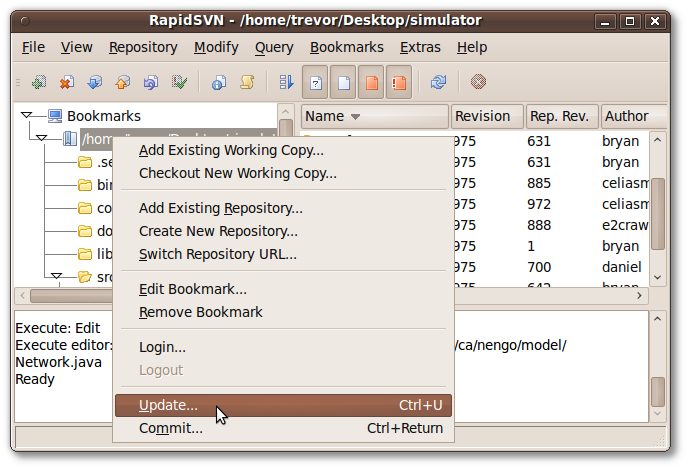Click the Refresh view toolbar icon
This screenshot has height=469, width=688.
click(438, 82)
